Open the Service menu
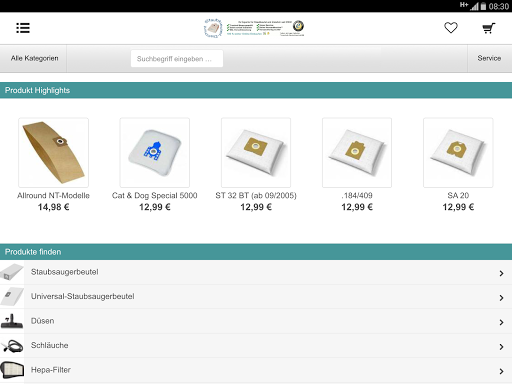 tap(489, 58)
